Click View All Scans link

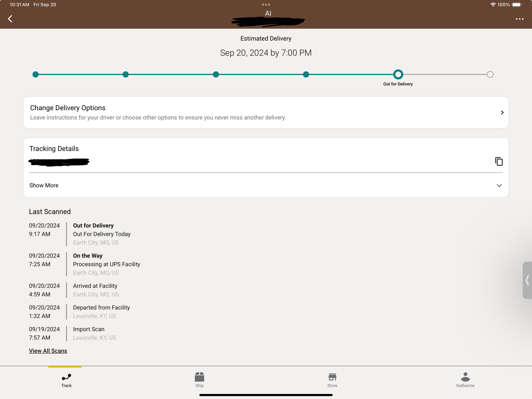click(x=48, y=351)
